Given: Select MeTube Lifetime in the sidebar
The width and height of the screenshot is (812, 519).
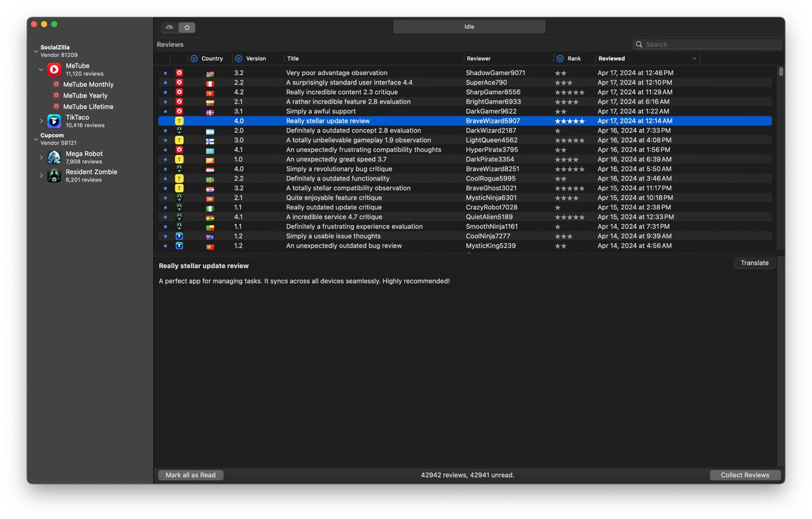Looking at the screenshot, I should coord(89,107).
